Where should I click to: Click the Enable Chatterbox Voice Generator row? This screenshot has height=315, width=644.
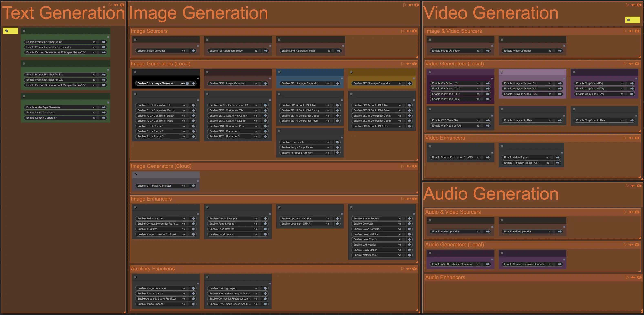coord(524,264)
